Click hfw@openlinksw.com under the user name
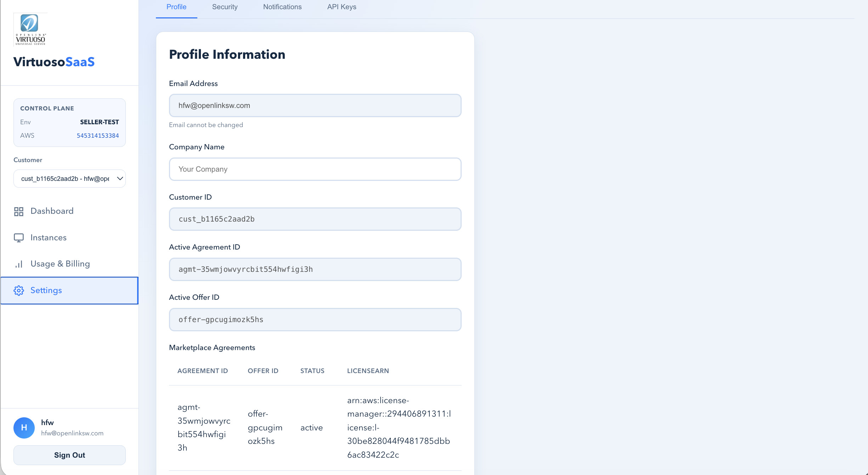This screenshot has width=868, height=475. point(72,433)
